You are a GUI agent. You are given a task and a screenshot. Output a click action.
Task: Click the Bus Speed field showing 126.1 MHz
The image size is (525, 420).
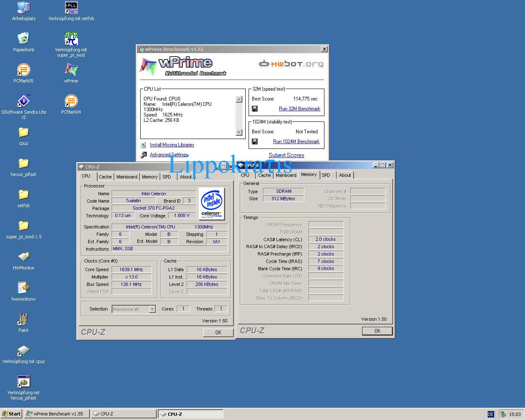click(x=131, y=284)
